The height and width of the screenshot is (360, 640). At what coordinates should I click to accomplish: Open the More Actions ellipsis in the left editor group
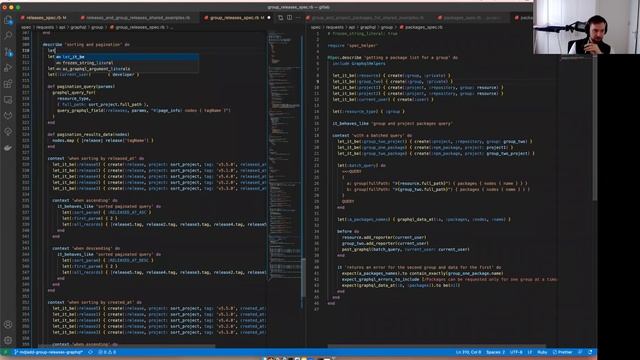(298, 18)
